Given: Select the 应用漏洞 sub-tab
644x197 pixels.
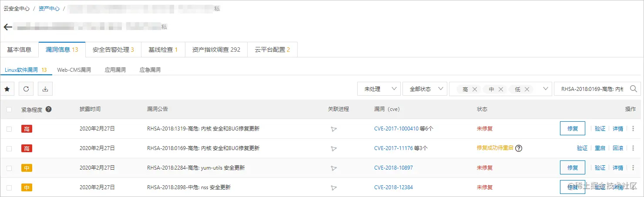Looking at the screenshot, I should [x=115, y=70].
